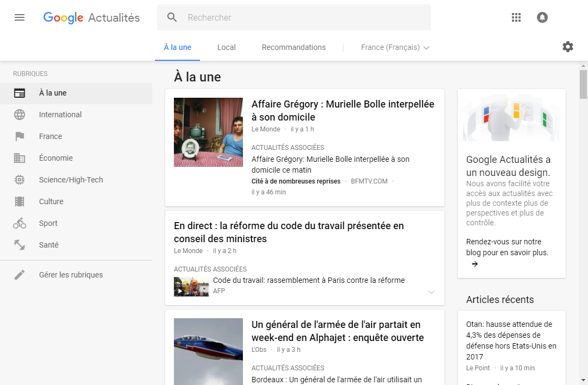
Task: Click the page vertical scrollbar thumb
Action: tap(583, 84)
